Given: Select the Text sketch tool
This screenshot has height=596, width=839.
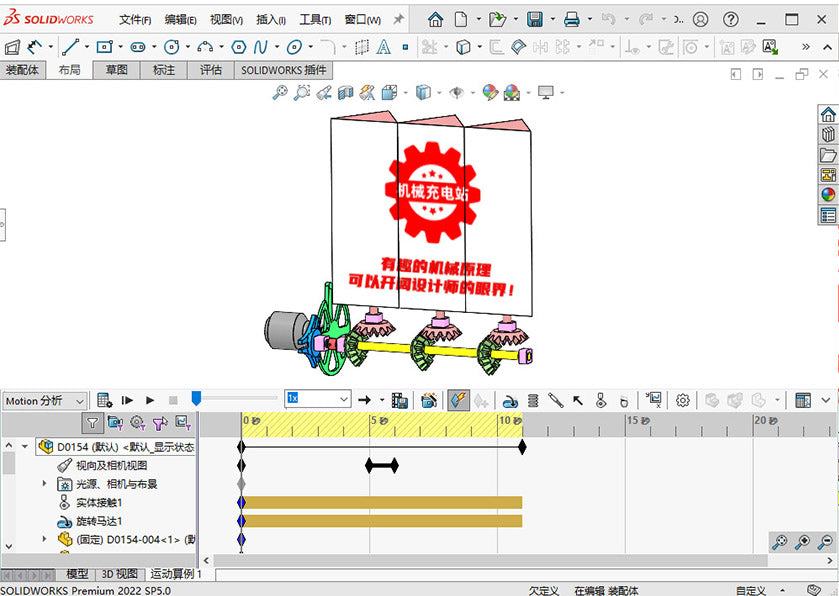Looking at the screenshot, I should (384, 47).
